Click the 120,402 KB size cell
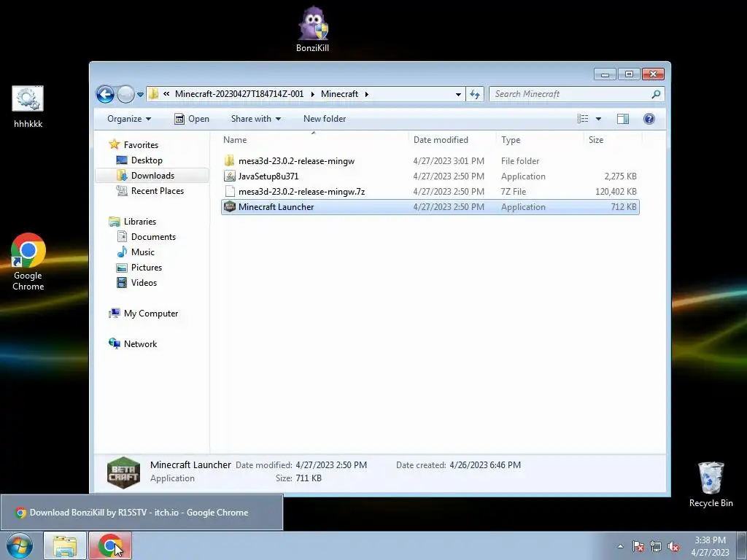747x560 pixels. coord(616,192)
